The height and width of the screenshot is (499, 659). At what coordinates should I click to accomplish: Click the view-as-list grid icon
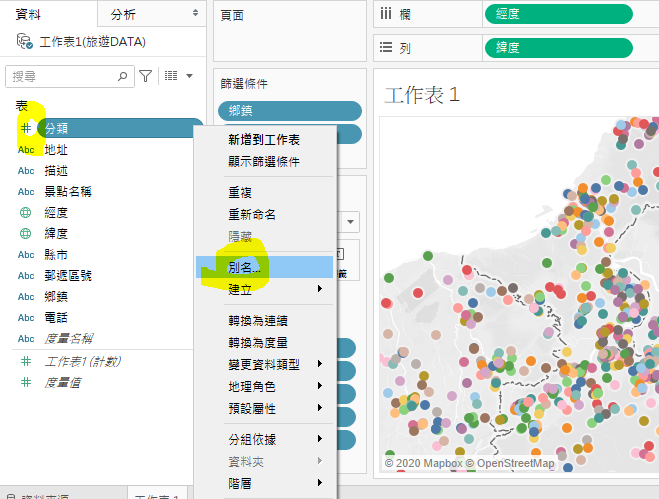(171, 76)
